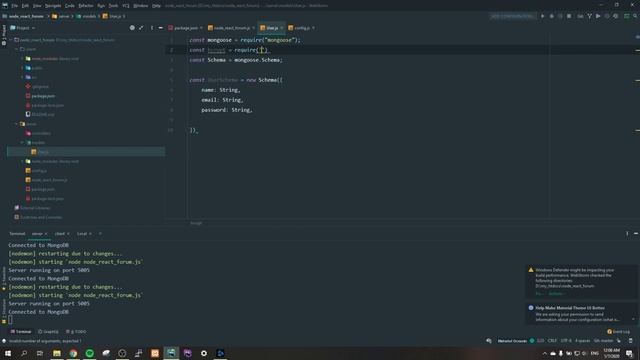The image size is (640, 360).
Task: Expand server's node_modules folder arrow
Action: [22, 161]
